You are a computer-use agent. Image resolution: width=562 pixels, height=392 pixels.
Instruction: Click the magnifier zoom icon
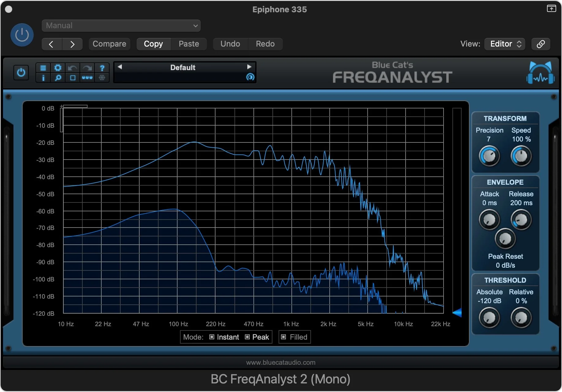[58, 78]
